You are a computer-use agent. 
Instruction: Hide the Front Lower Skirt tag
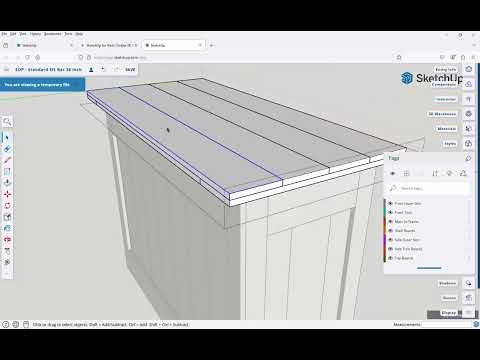(390, 203)
